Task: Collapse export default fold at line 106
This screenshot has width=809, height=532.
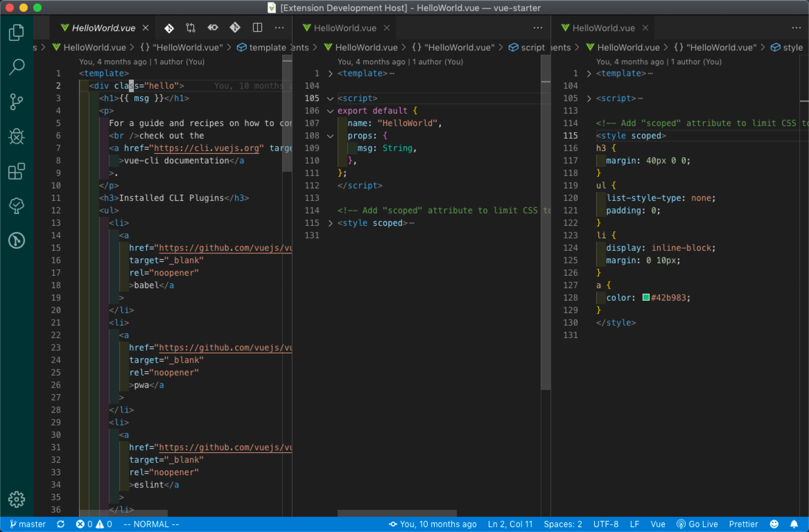Action: (330, 111)
